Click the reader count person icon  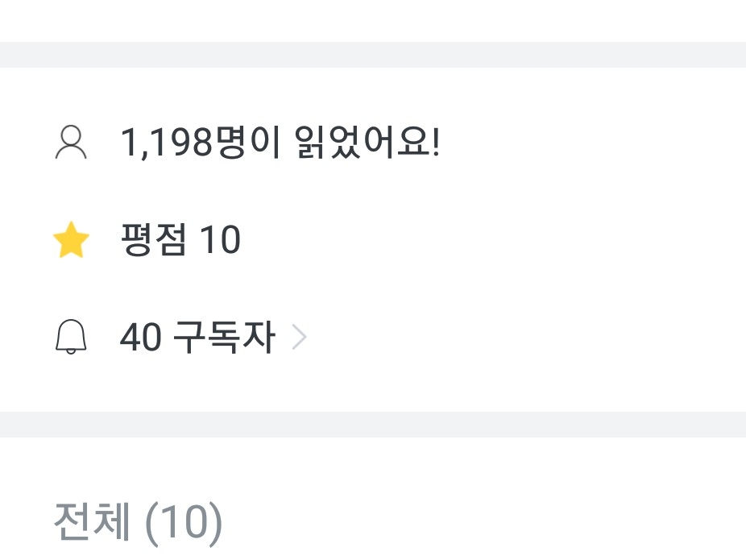click(x=71, y=143)
